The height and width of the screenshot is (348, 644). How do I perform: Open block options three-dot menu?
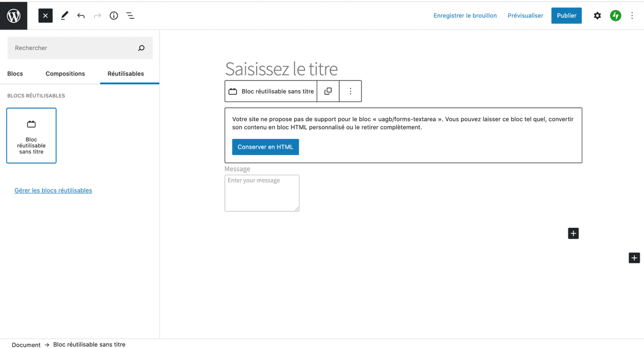coord(350,91)
